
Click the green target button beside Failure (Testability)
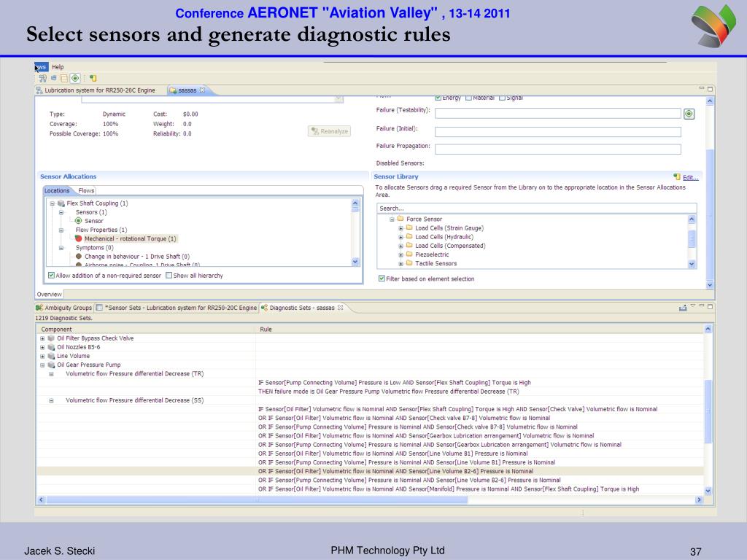[689, 114]
